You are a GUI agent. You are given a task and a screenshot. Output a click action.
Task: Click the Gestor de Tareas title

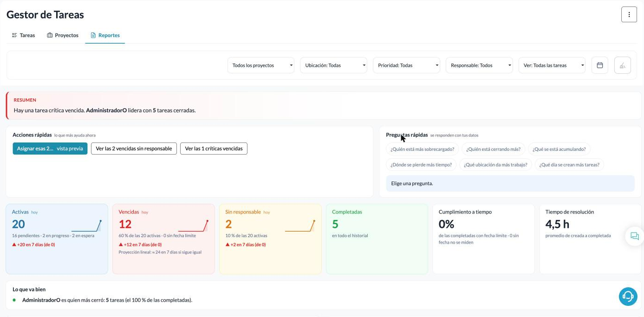click(45, 15)
